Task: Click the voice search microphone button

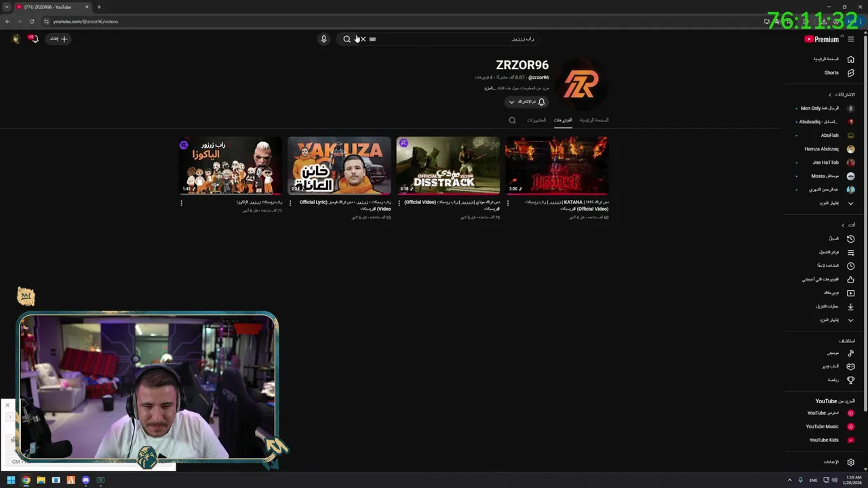Action: click(x=323, y=39)
